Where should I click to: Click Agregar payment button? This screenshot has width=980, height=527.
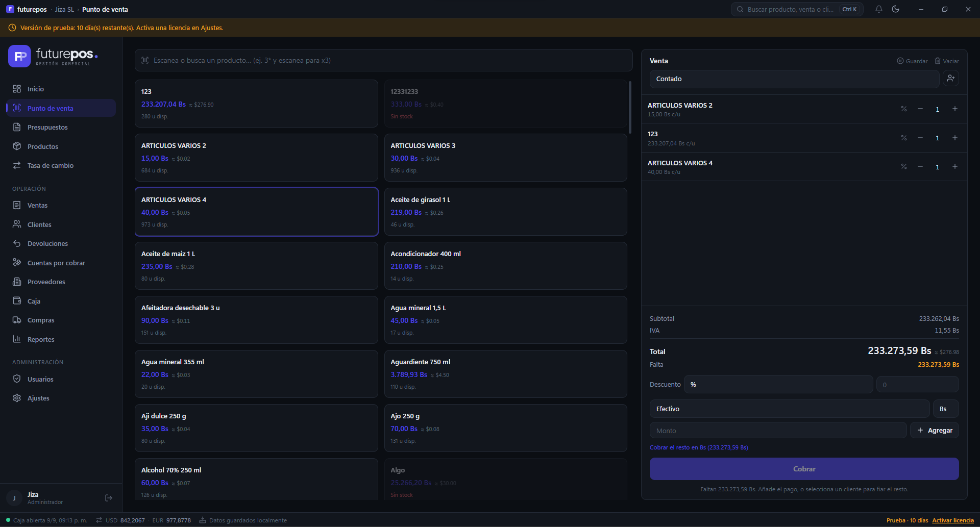tap(934, 431)
